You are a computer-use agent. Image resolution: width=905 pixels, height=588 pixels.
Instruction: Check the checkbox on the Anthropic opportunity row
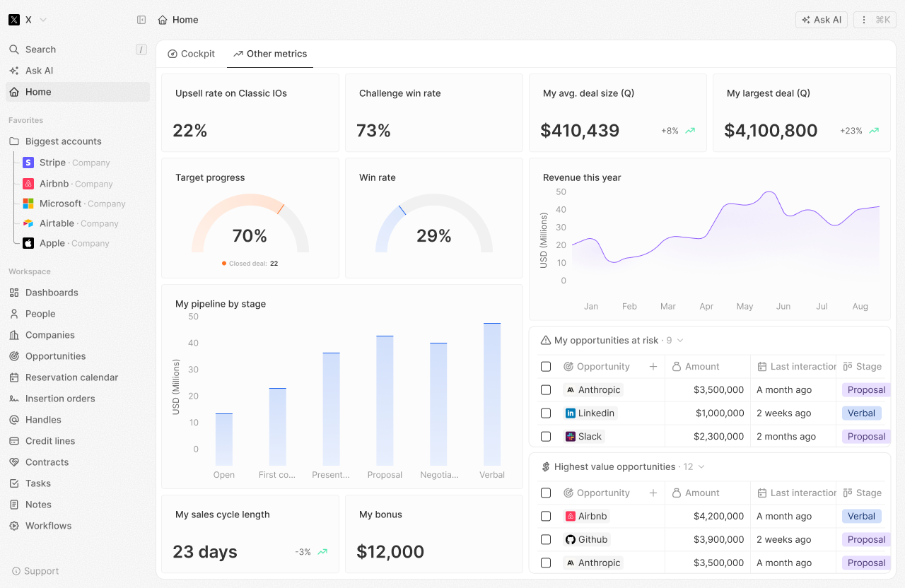coord(545,389)
